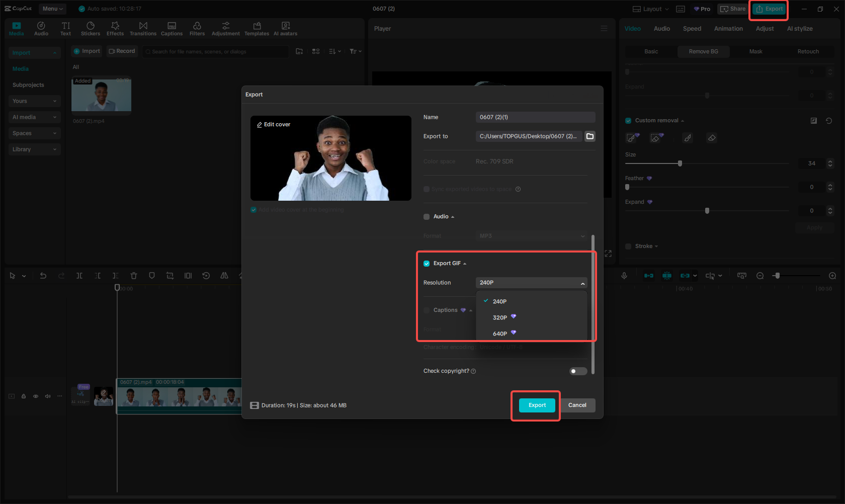
Task: Open the folder icon beside Export to path
Action: [590, 136]
